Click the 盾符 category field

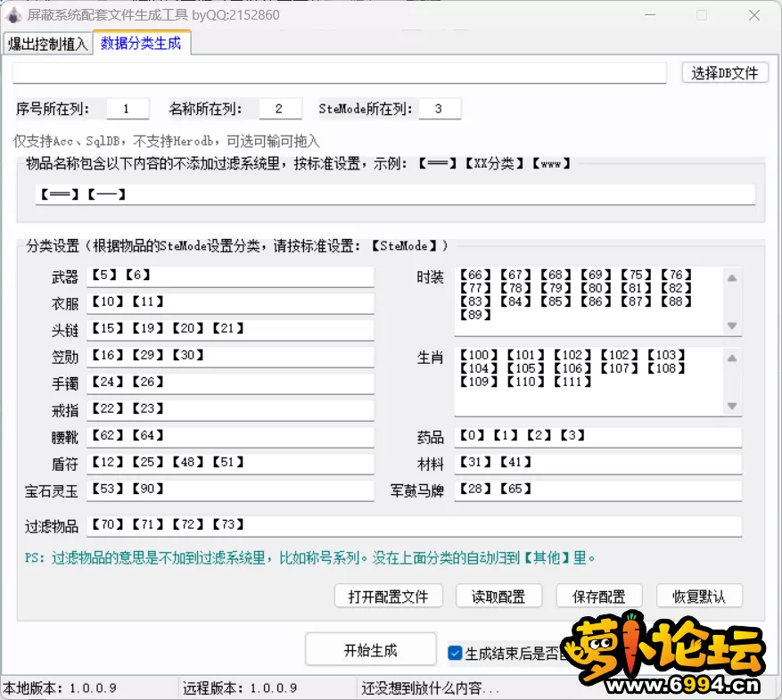pyautogui.click(x=230, y=464)
